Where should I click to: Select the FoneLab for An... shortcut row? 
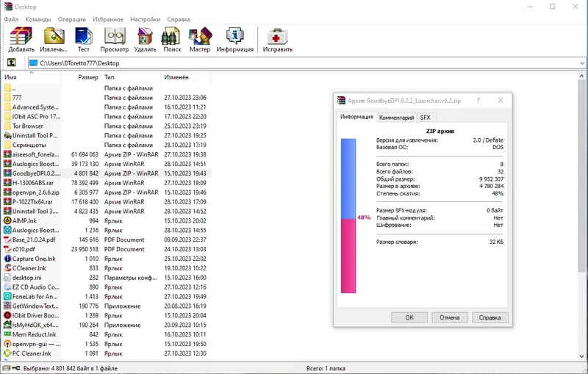pos(107,296)
